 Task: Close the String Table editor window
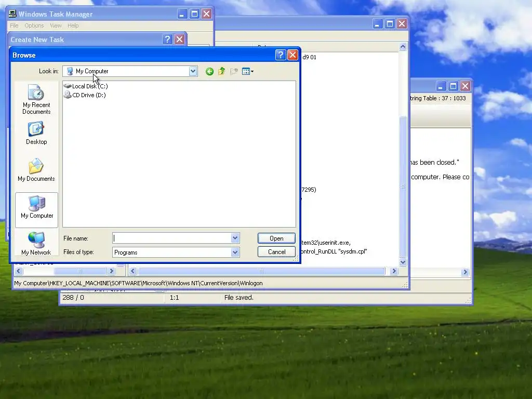(x=465, y=86)
